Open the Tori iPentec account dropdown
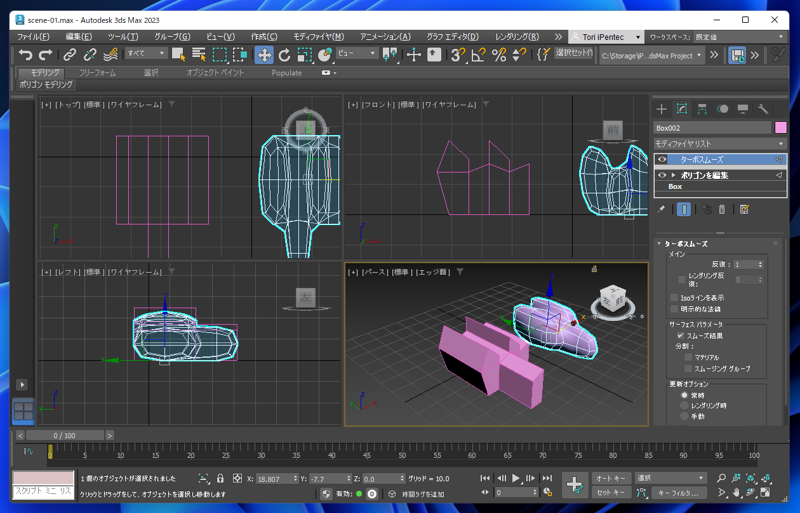 [x=606, y=37]
